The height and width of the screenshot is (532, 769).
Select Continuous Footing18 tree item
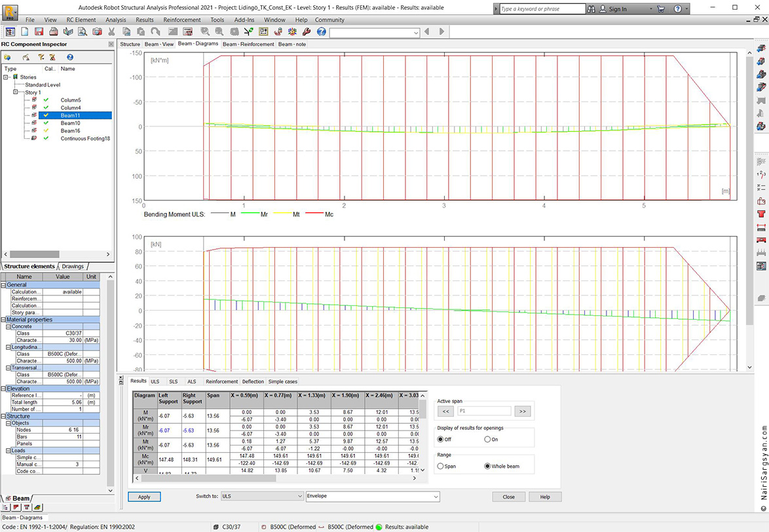85,138
